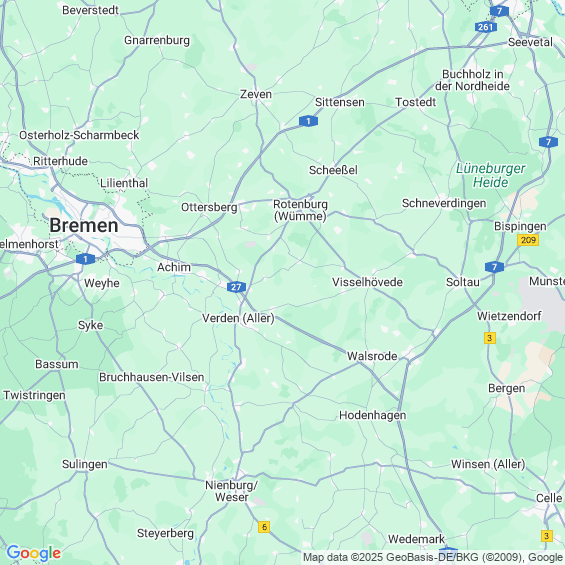Click the A1 shield near Sittensen
The image size is (565, 565).
pyautogui.click(x=308, y=121)
